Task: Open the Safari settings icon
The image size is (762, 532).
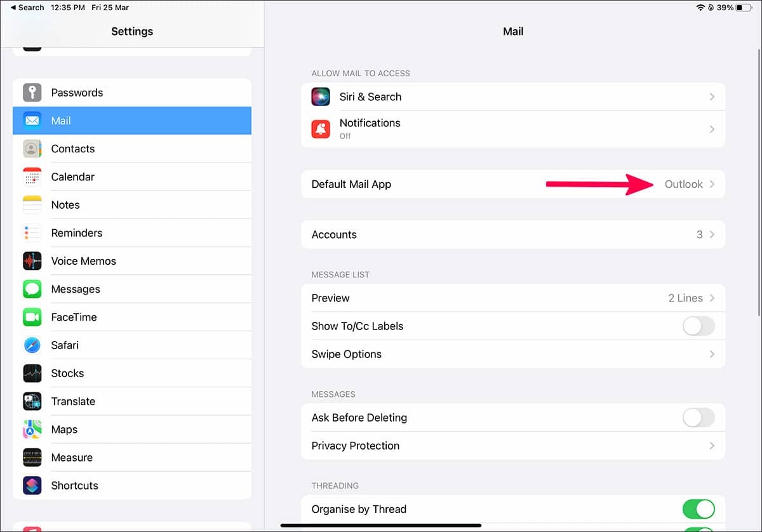Action: (x=32, y=345)
